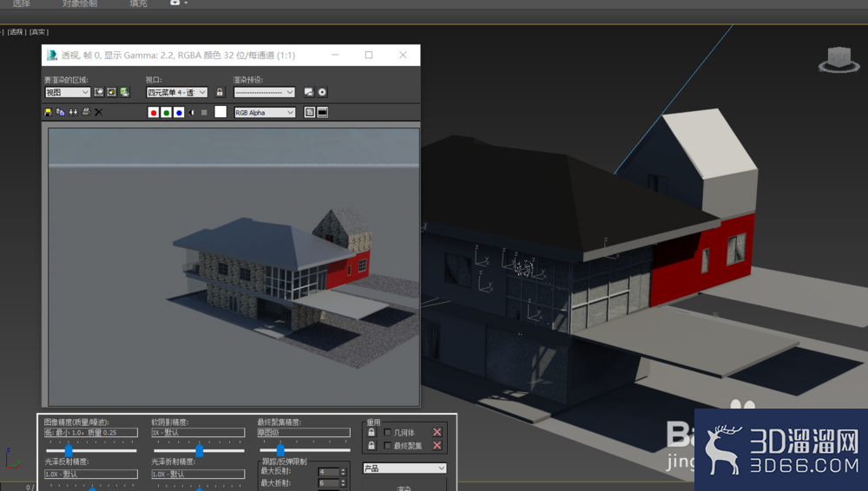Enable the 几何体 reuse checkbox

click(x=387, y=432)
